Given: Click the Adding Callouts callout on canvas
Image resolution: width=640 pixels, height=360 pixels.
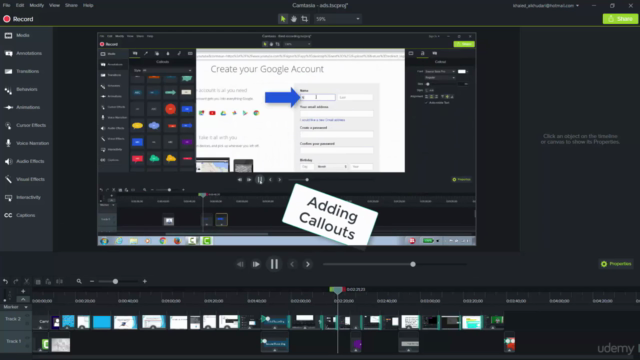Looking at the screenshot, I should click(x=330, y=216).
